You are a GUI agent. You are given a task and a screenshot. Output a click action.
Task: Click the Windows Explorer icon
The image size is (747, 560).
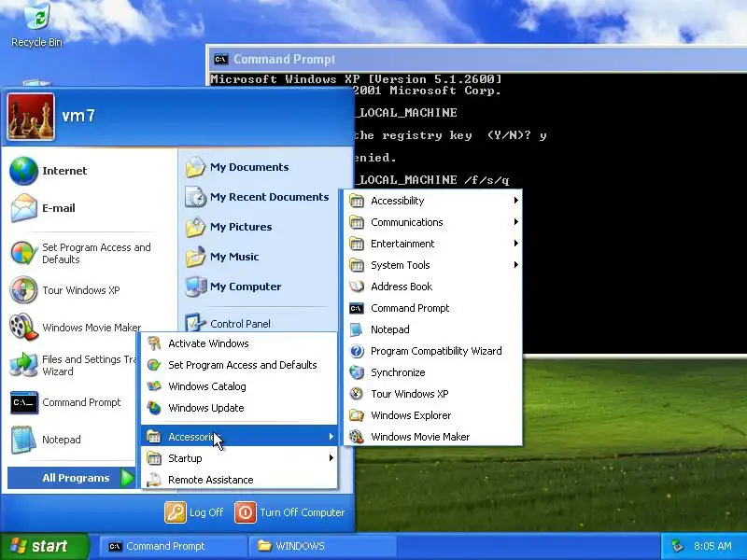(357, 415)
